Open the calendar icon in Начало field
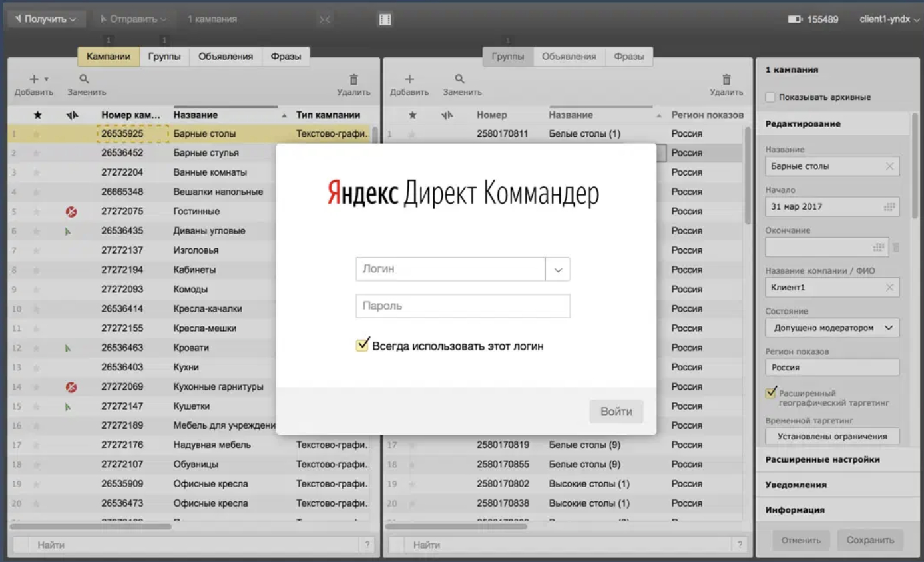This screenshot has width=924, height=562. 889,207
